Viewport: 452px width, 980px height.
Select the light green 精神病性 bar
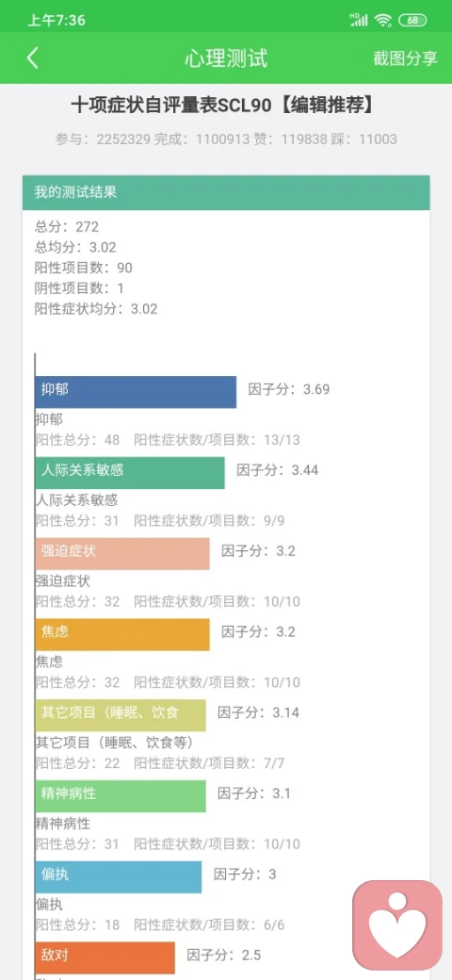point(121,796)
